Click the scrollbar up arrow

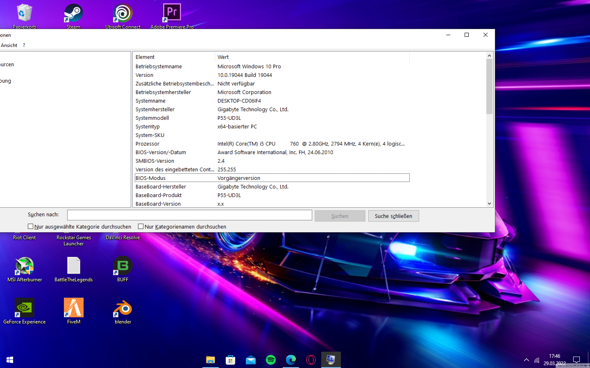click(x=489, y=56)
